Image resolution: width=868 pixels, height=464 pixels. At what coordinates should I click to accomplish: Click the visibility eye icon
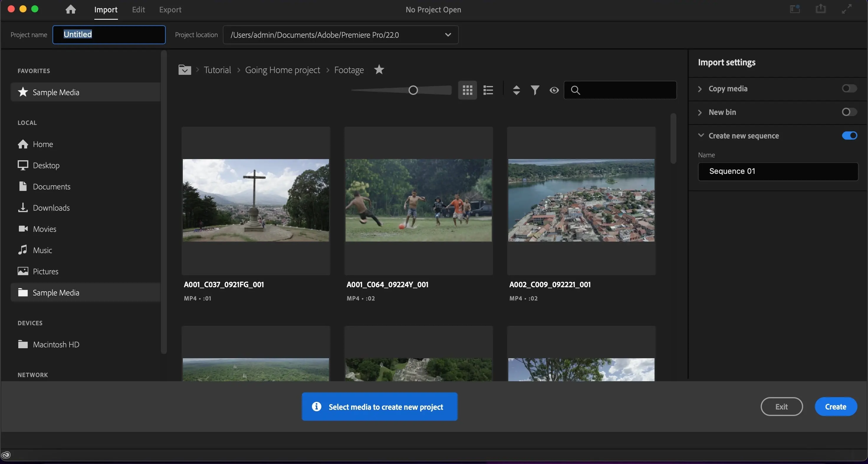pos(554,90)
